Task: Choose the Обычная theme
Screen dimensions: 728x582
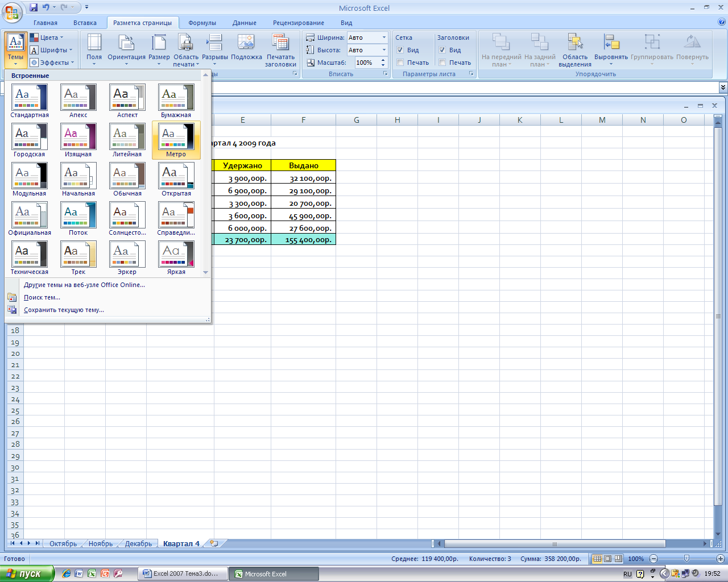Action: point(127,179)
